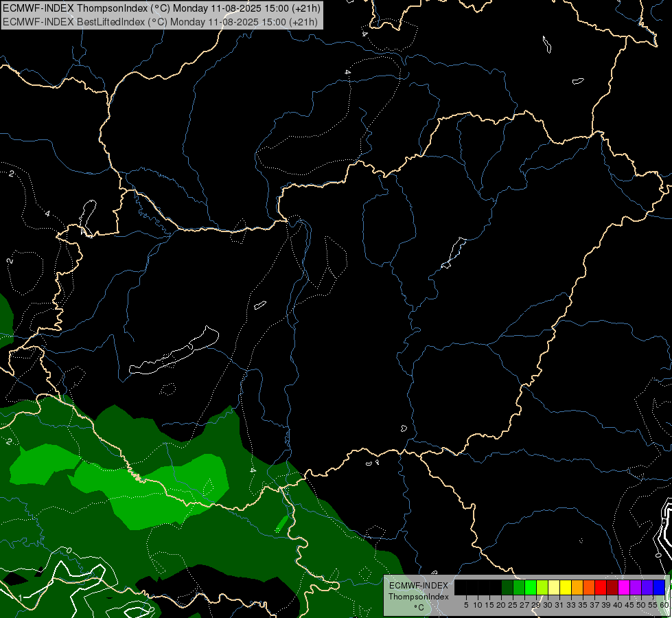Click legend tick value '27'
Screen dimensions: 672x618
coord(524,605)
